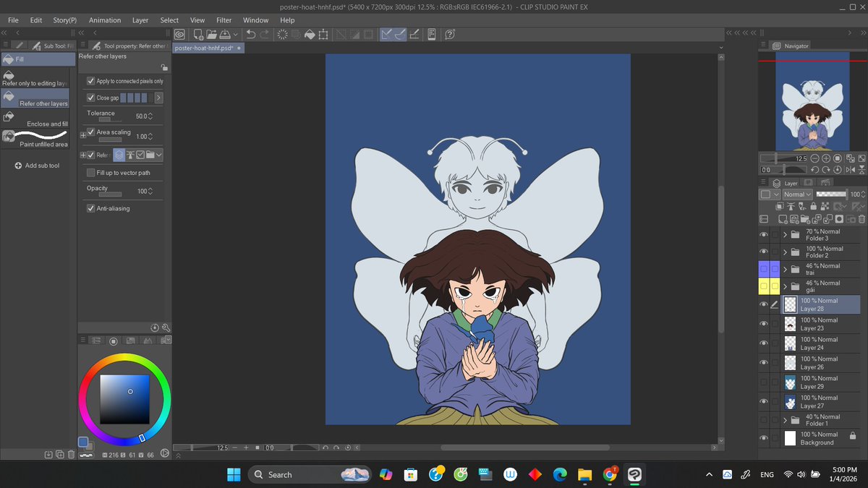Open the layer color palette dropdown
The height and width of the screenshot is (488, 868).
click(770, 194)
